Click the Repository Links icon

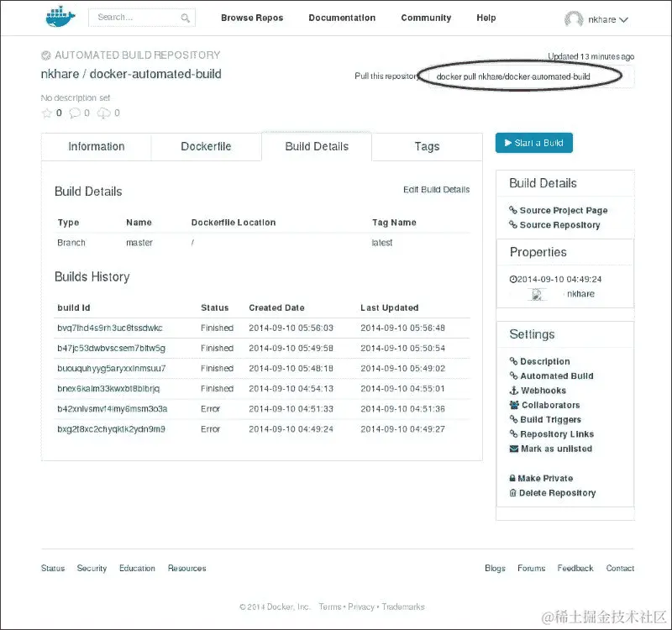click(x=513, y=433)
